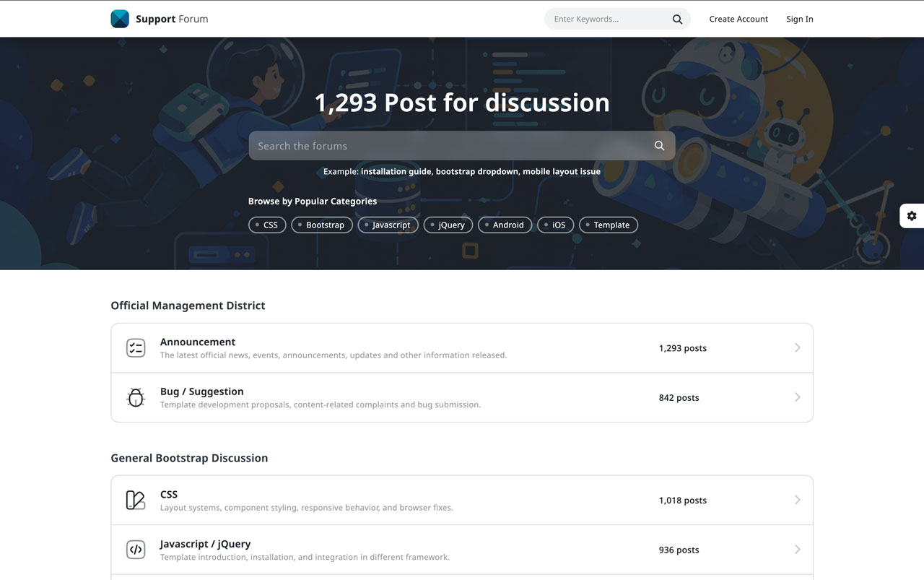Click the header search magnifier icon

677,20
